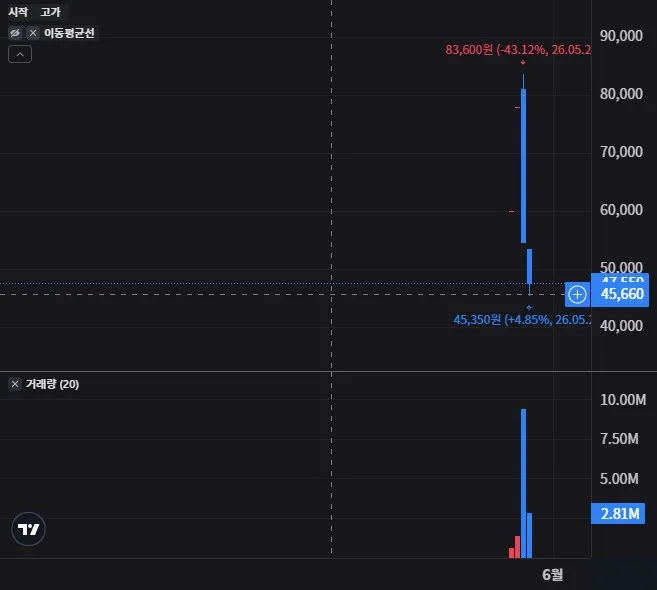Click the 83,600원 high price annotation
Image resolution: width=657 pixels, height=590 pixels.
coord(518,50)
